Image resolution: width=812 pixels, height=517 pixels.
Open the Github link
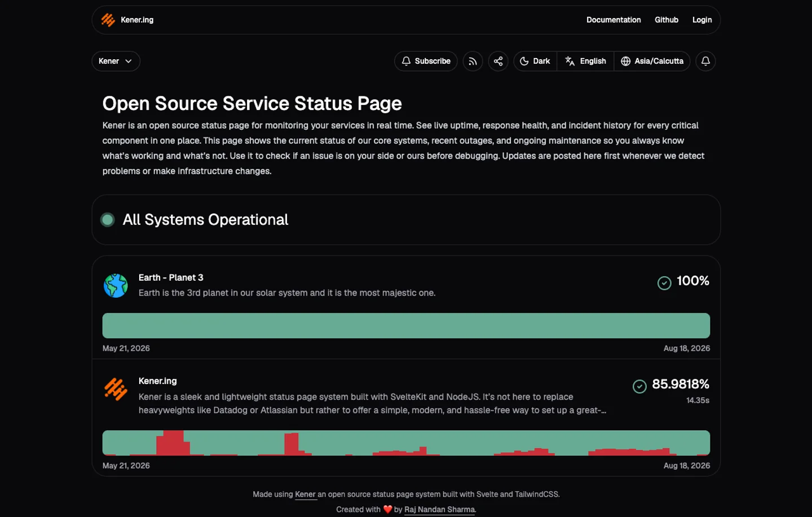pos(667,20)
